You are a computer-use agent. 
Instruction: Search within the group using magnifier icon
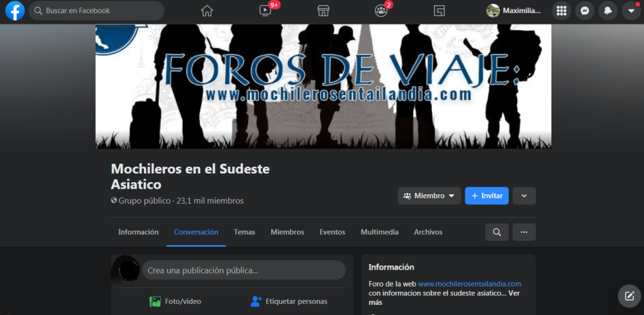pyautogui.click(x=497, y=232)
